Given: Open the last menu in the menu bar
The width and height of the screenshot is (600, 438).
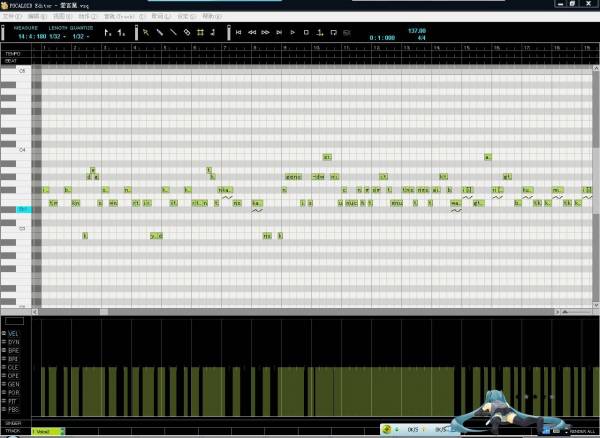Looking at the screenshot, I should point(212,16).
